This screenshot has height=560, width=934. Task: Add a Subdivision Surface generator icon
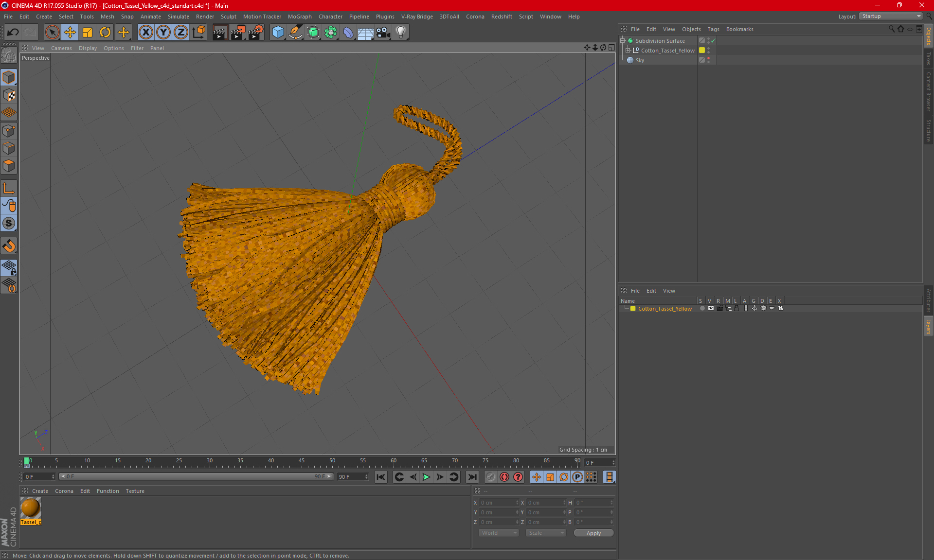click(x=313, y=32)
